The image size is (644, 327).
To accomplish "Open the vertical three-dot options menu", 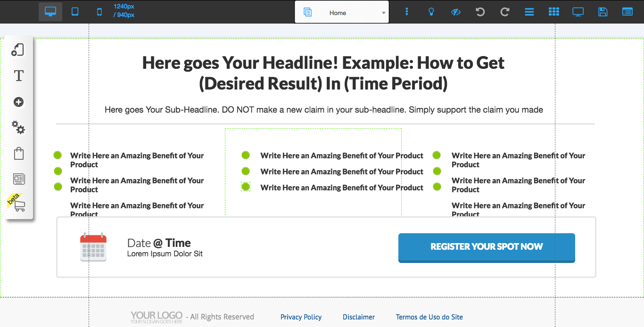I will tap(407, 12).
